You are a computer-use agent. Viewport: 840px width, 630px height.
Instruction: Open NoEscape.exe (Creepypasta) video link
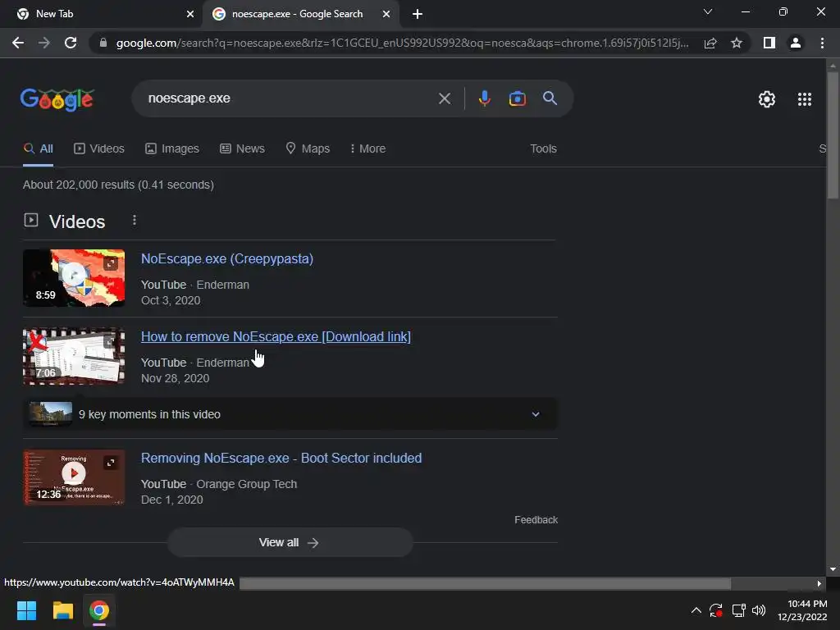tap(226, 258)
